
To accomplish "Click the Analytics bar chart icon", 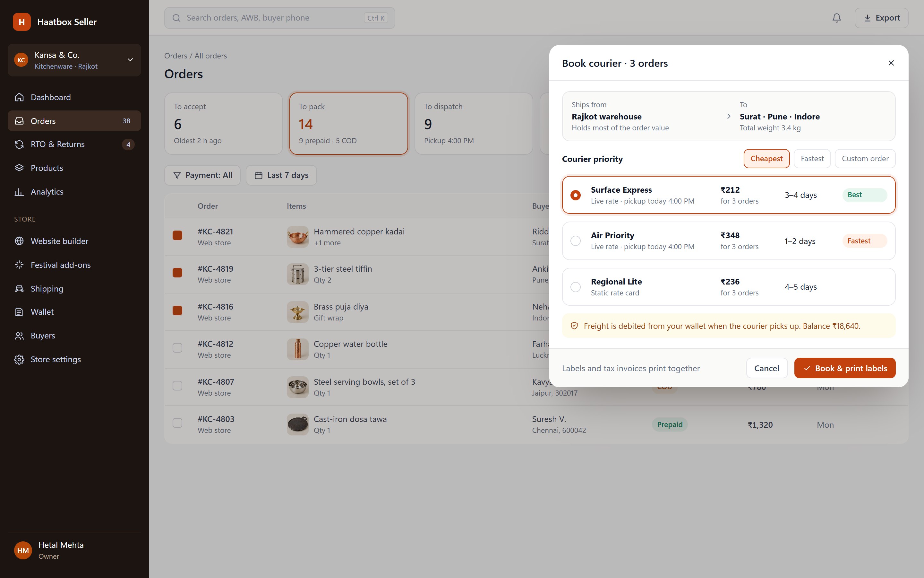I will (19, 192).
